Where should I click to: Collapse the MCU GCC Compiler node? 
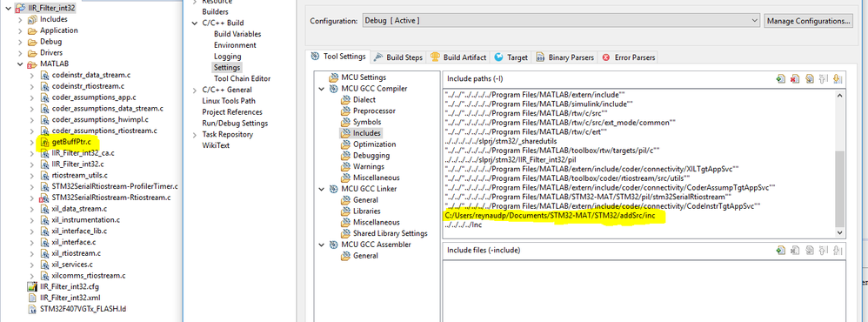click(x=322, y=89)
